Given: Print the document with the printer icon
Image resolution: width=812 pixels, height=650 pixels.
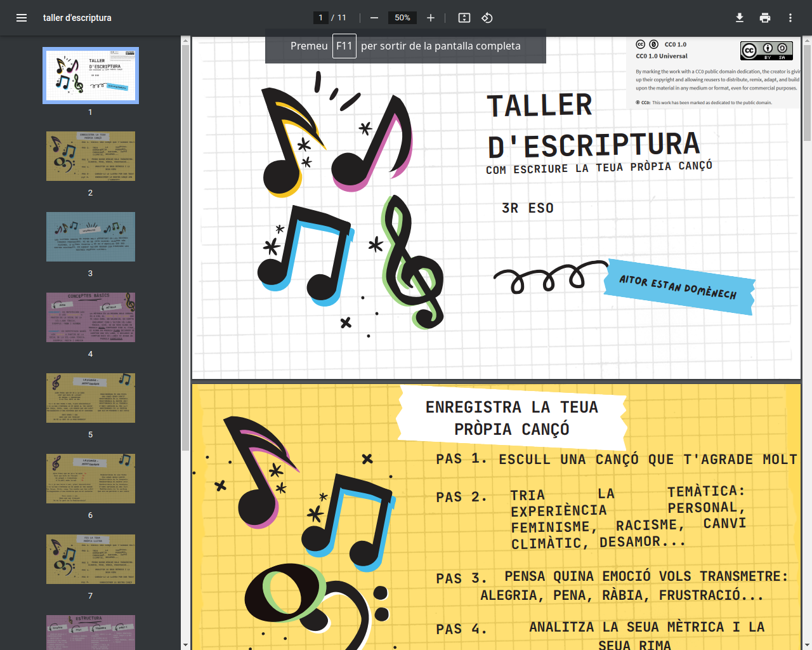Looking at the screenshot, I should tap(765, 18).
